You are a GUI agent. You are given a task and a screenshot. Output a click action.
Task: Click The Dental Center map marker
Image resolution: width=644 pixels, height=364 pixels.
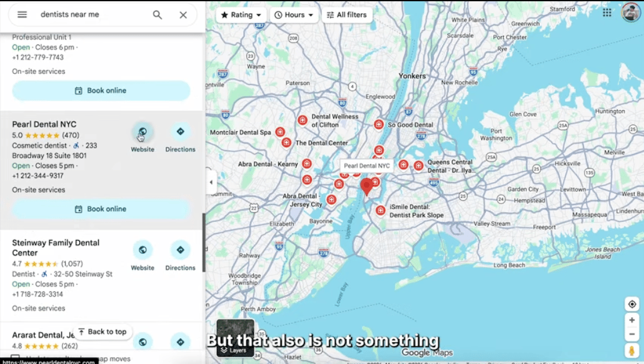tap(286, 143)
